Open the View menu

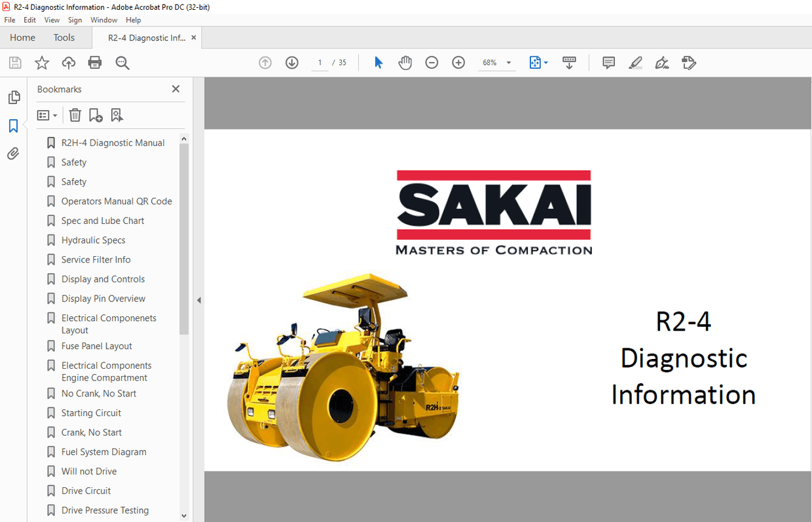[52, 20]
